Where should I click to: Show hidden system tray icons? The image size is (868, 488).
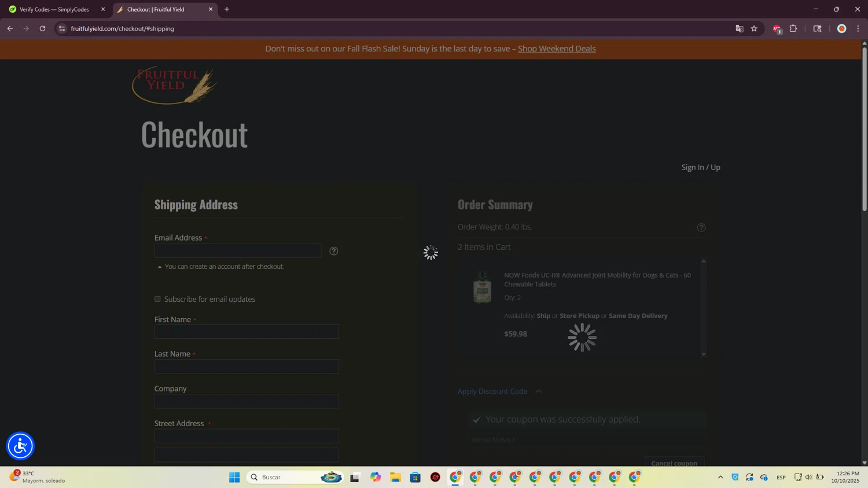coord(720,477)
